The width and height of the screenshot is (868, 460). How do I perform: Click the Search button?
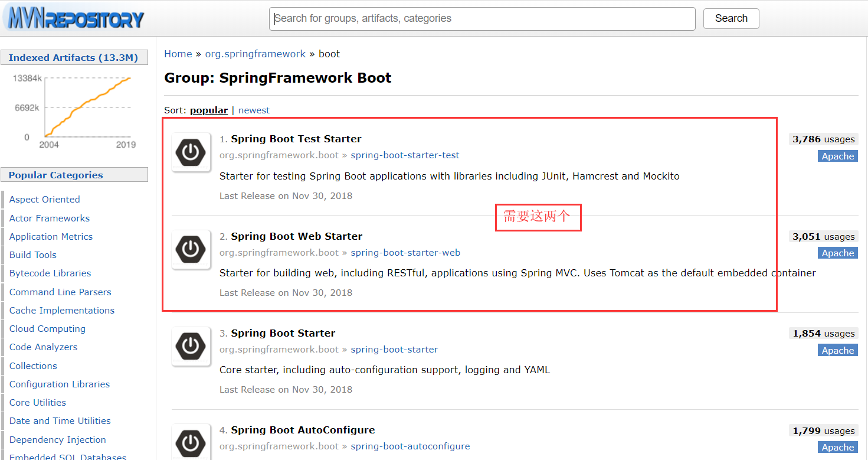tap(731, 18)
